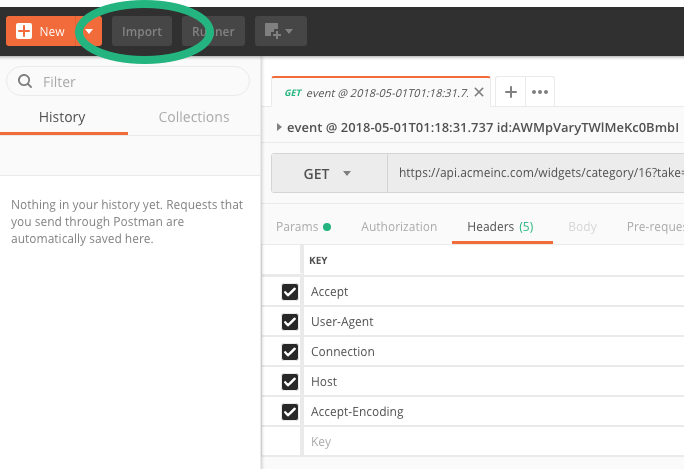Click the Accept-Encoding header key cell

pos(494,412)
